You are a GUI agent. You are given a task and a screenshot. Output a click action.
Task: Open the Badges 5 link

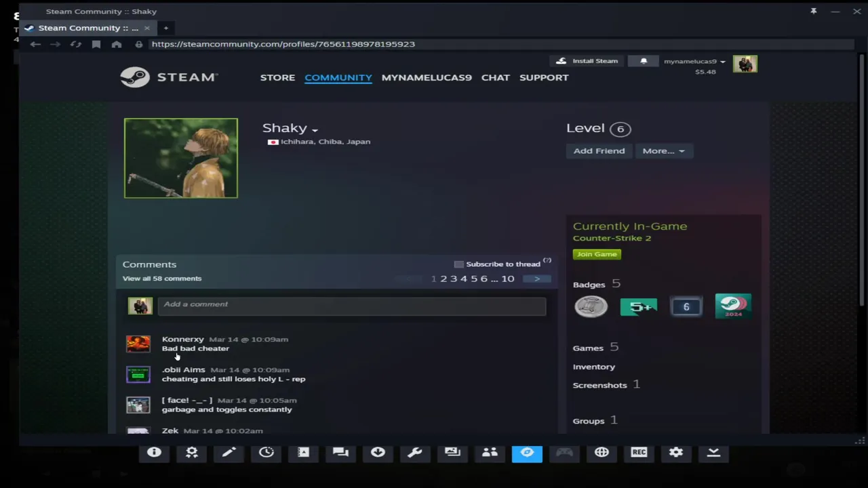[597, 284]
